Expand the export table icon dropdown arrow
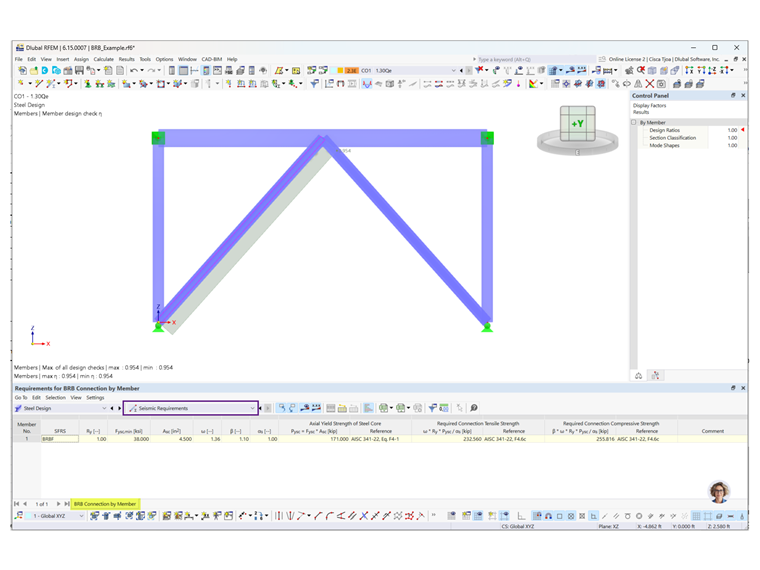The height and width of the screenshot is (570, 760). click(392, 408)
